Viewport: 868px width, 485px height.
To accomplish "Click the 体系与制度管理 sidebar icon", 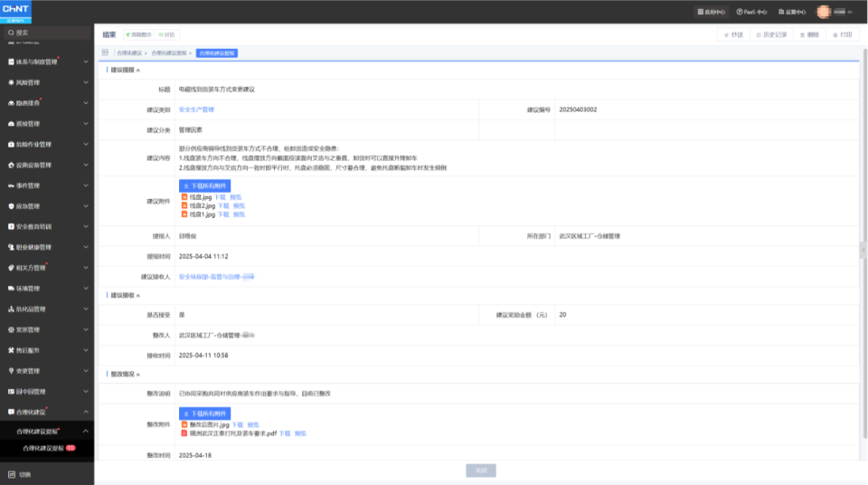I will (11, 62).
